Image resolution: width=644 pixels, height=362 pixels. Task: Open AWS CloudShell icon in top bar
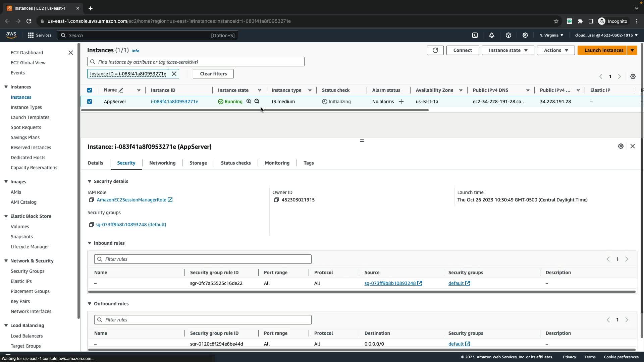click(x=475, y=35)
